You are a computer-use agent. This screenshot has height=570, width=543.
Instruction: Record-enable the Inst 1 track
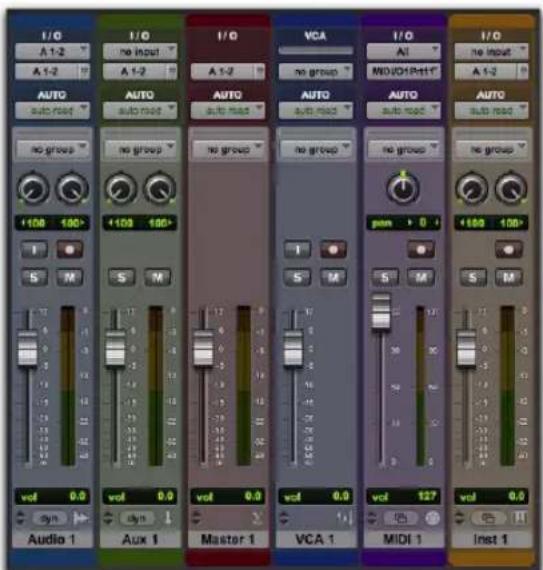pyautogui.click(x=509, y=250)
